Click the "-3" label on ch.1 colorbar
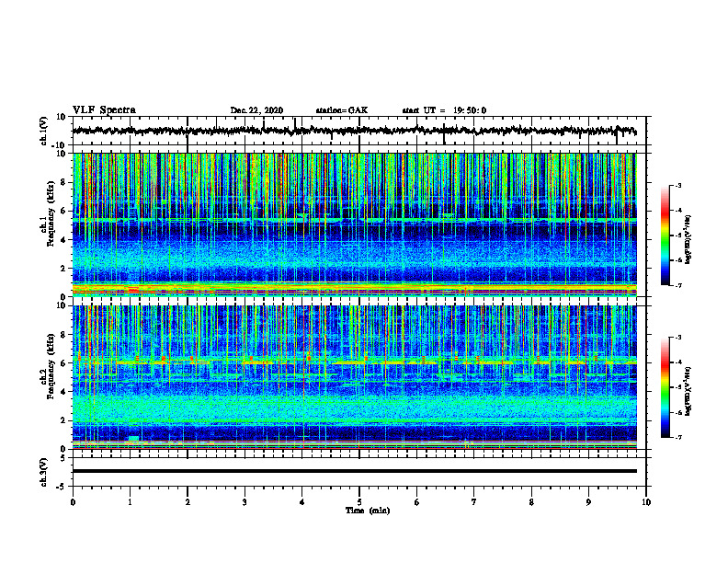 tap(677, 185)
